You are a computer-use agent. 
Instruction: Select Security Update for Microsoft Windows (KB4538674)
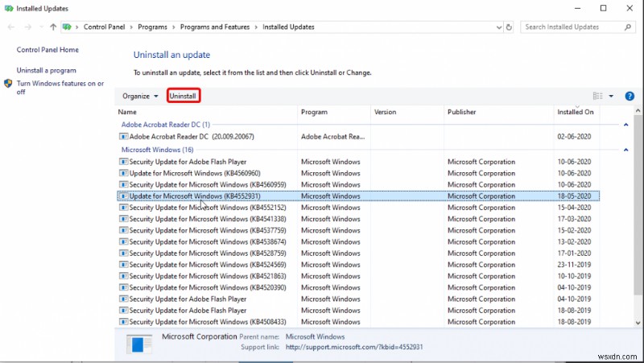[x=358, y=241]
